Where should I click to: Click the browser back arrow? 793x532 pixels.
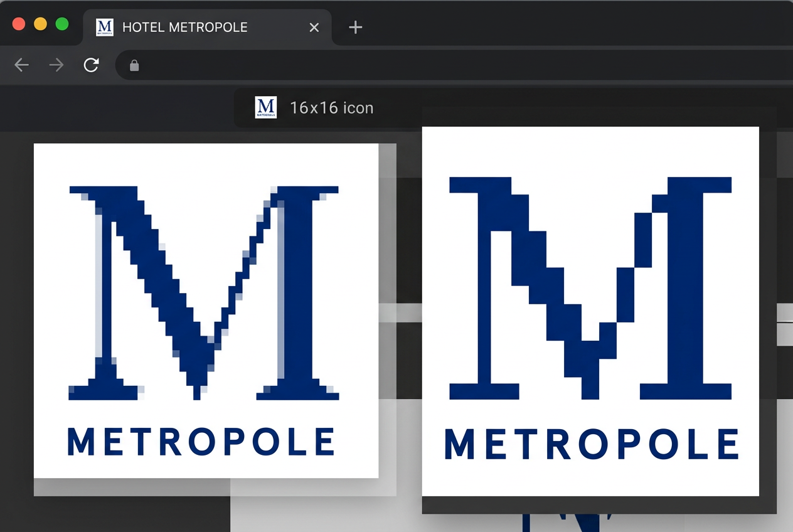pos(22,65)
